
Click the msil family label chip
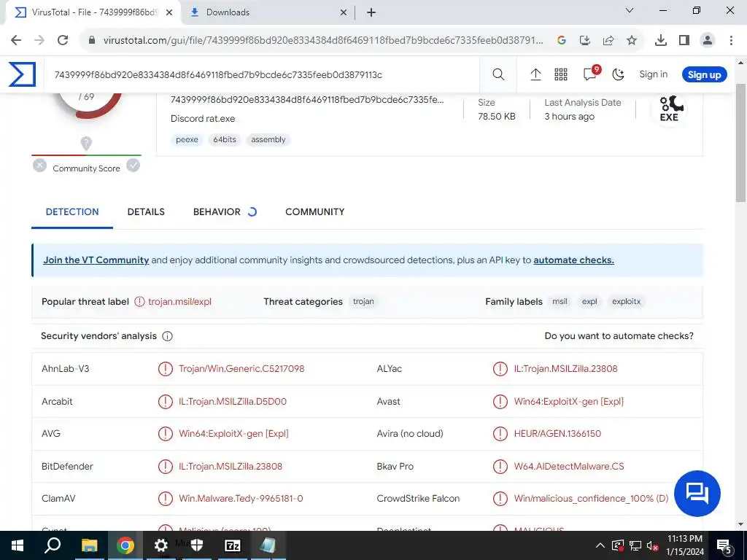click(560, 301)
